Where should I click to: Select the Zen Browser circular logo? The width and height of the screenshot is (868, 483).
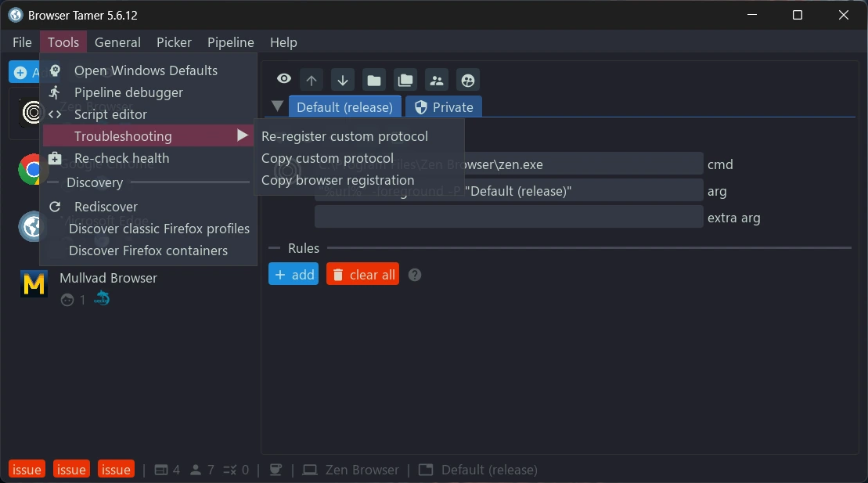33,113
